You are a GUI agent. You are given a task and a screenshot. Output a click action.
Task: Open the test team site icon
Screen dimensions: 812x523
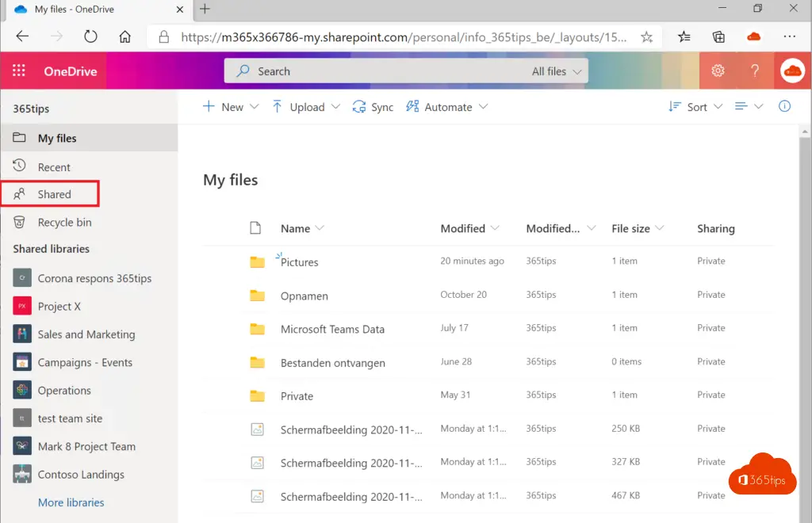click(21, 418)
